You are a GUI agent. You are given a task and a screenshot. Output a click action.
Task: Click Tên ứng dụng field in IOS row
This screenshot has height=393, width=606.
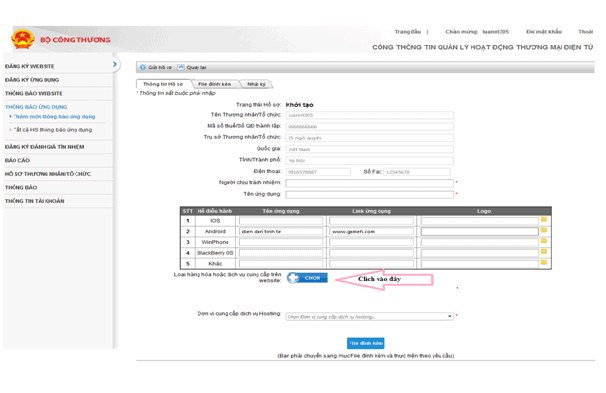[x=281, y=221]
